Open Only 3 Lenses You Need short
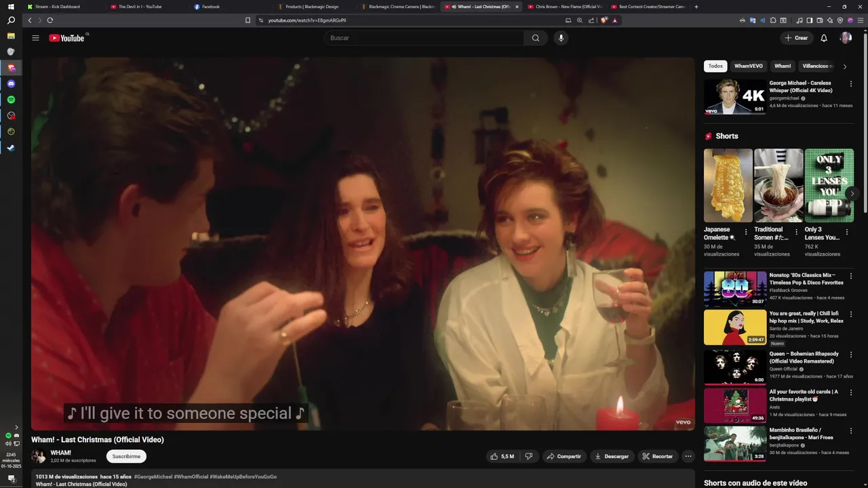Screen dimensions: 868x488 (x=829, y=185)
